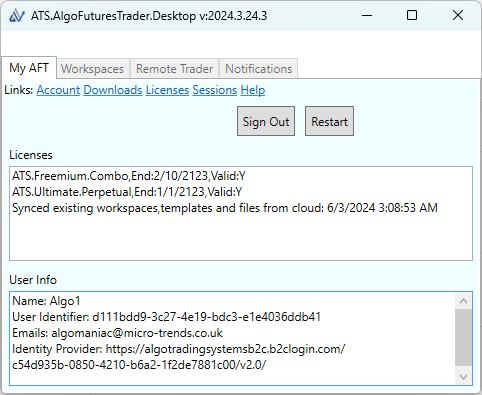Viewport: 482px width, 395px height.
Task: Open the Sessions link
Action: 215,90
